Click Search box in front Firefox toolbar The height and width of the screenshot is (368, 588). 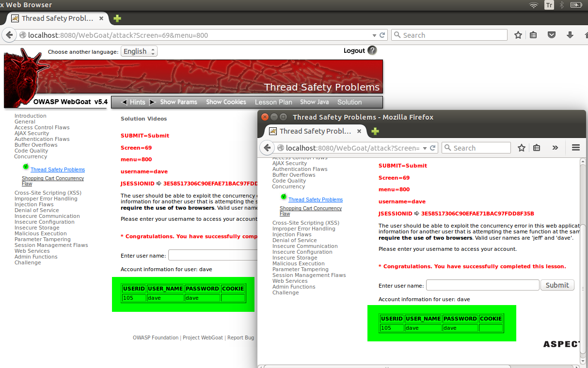pyautogui.click(x=476, y=148)
